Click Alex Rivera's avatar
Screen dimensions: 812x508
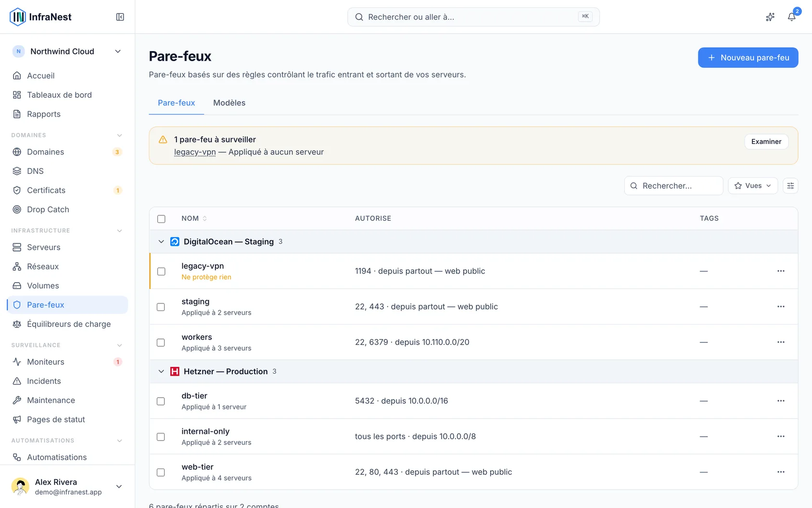coord(20,486)
